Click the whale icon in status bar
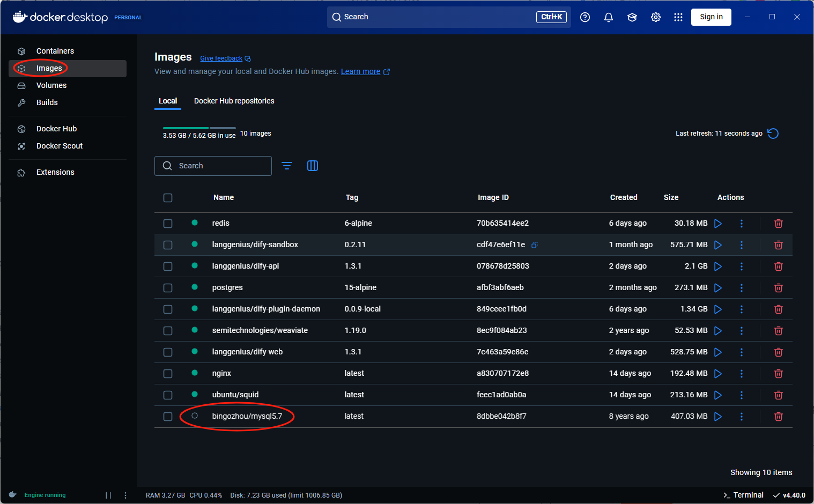 click(x=13, y=495)
